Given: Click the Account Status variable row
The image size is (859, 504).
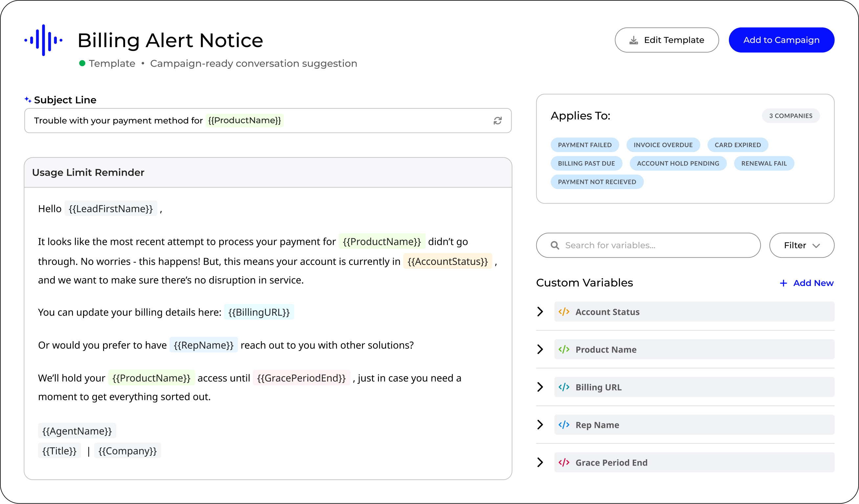Looking at the screenshot, I should (694, 312).
